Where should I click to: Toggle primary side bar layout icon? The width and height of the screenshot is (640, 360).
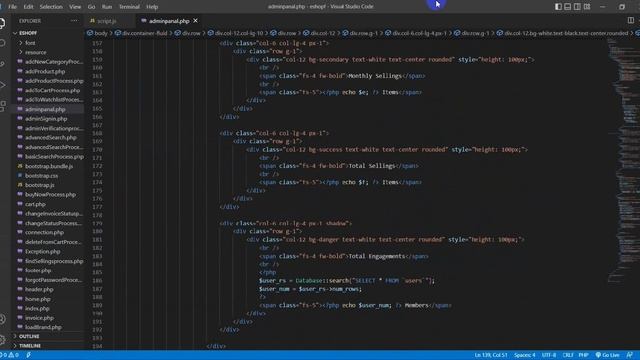(558, 7)
